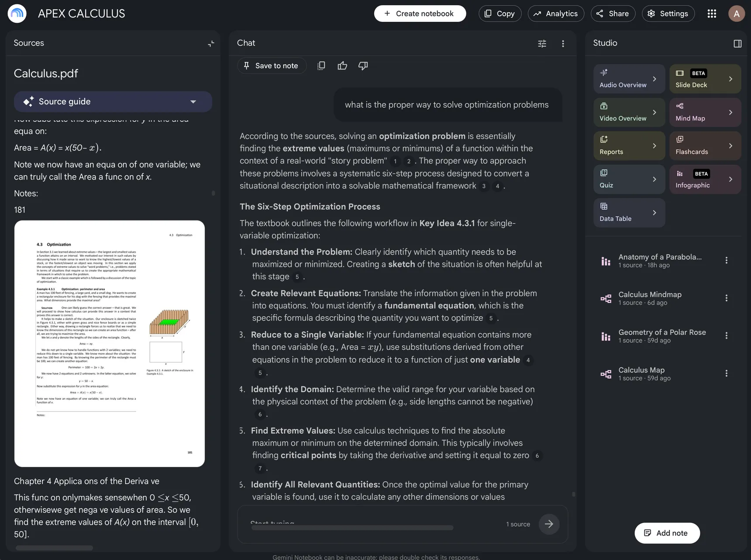The image size is (751, 560).
Task: Expand Data Table options chevron
Action: point(654,213)
